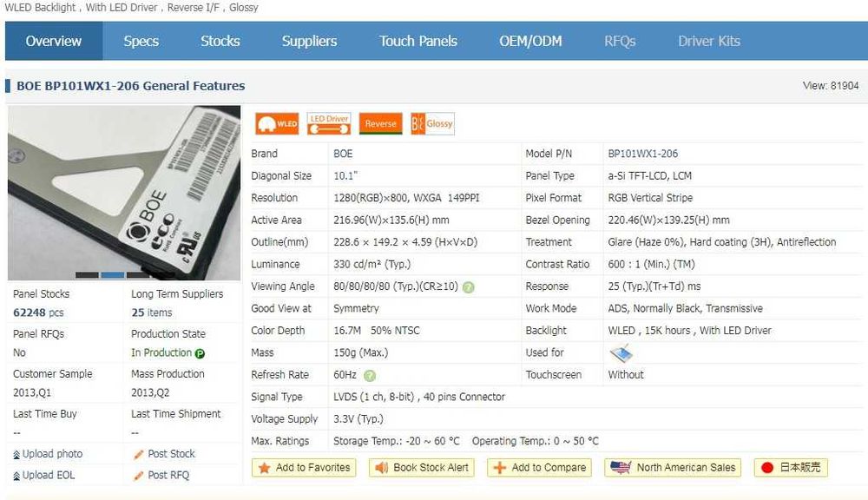Click the RGB Vertical Stripe pixel format
The image size is (868, 500).
click(x=650, y=198)
